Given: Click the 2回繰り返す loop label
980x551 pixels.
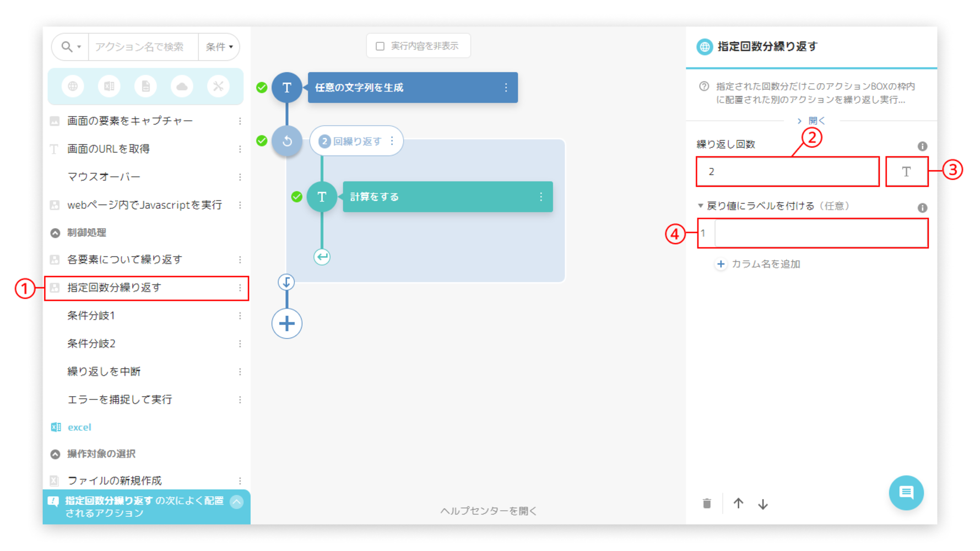Looking at the screenshot, I should (356, 141).
